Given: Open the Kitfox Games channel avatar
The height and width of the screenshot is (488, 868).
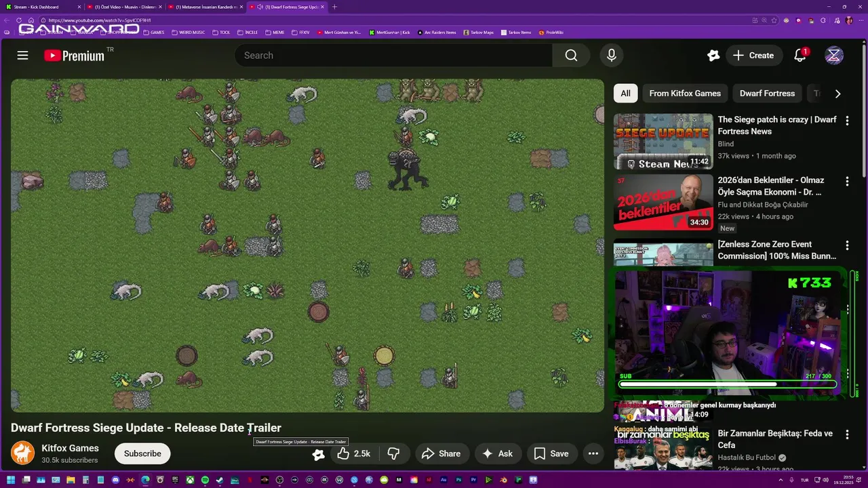Looking at the screenshot, I should (22, 453).
